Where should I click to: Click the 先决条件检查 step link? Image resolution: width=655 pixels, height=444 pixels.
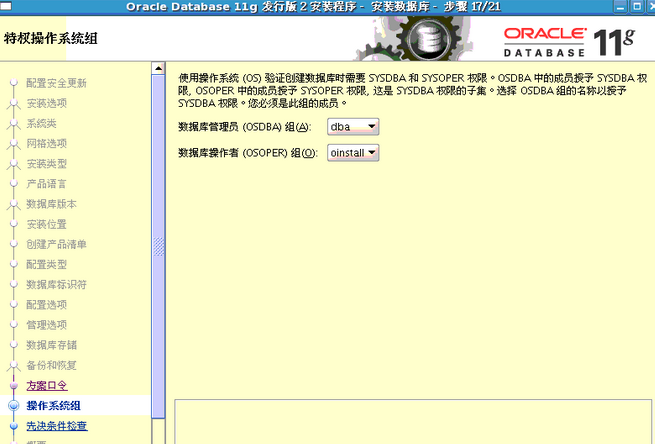57,426
